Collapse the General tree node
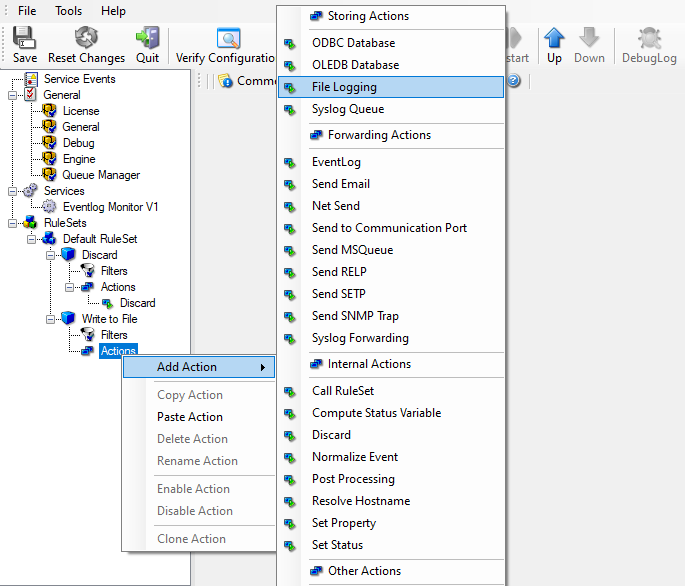Viewport: 685px width, 586px height. (12, 95)
